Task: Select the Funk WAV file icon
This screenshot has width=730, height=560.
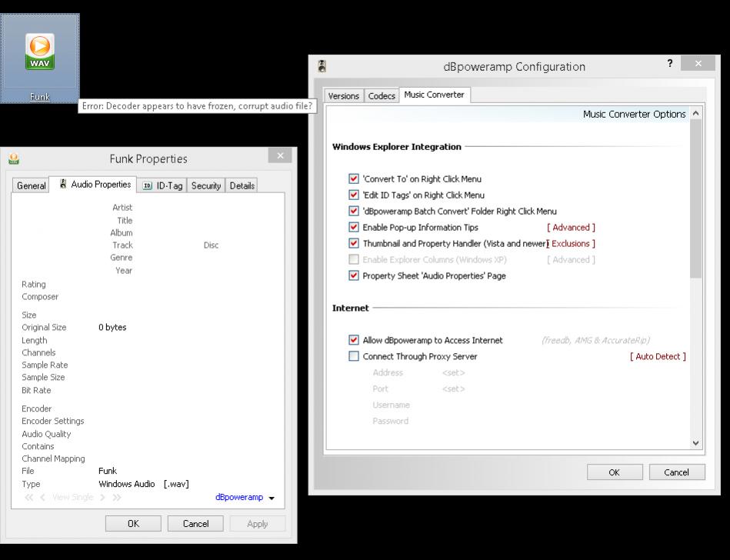Action: [x=40, y=52]
